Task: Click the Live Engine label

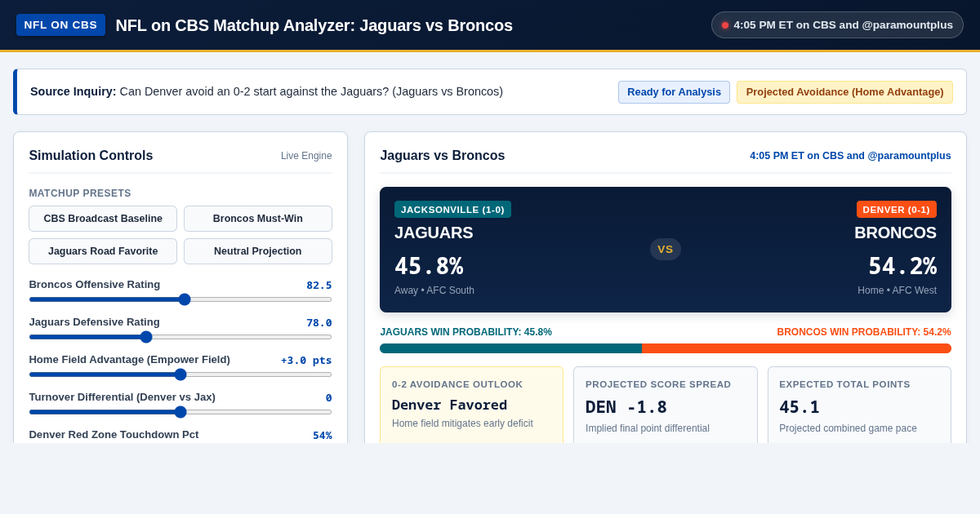Action: tap(306, 156)
